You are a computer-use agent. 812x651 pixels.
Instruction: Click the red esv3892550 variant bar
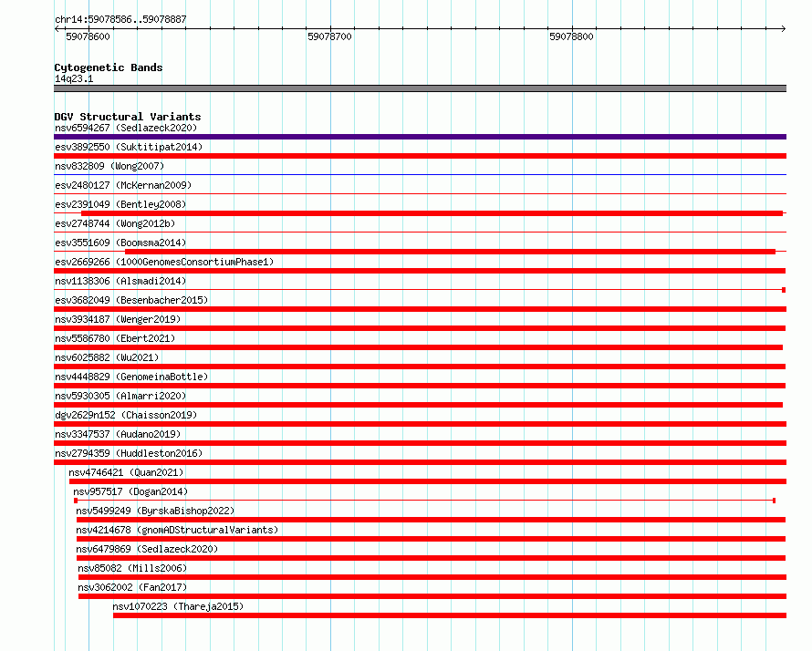click(420, 156)
